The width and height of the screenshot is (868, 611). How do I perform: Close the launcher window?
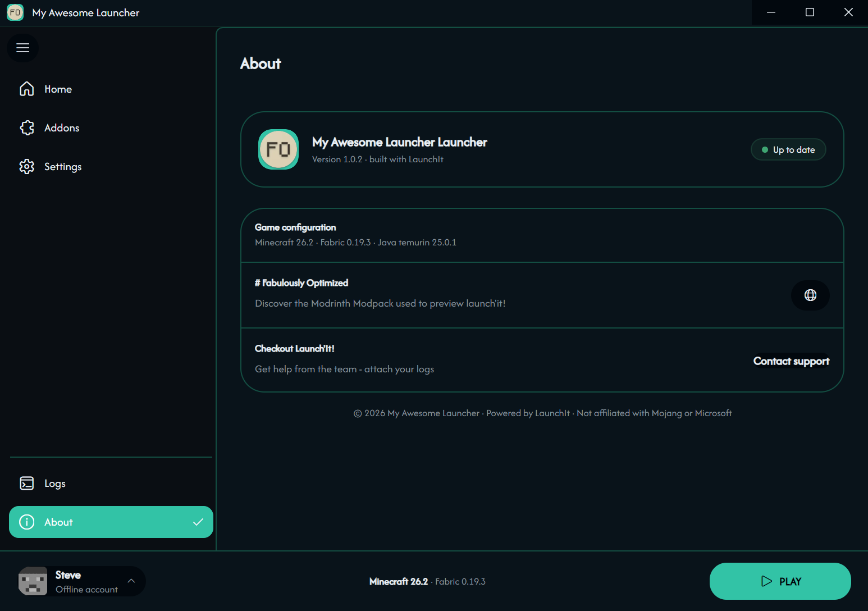(x=848, y=12)
